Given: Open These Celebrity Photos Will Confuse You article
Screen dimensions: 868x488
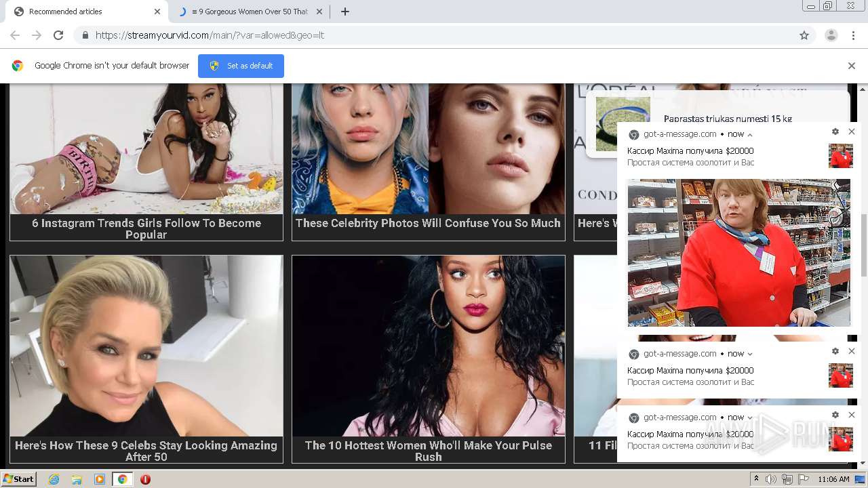Looking at the screenshot, I should 428,223.
